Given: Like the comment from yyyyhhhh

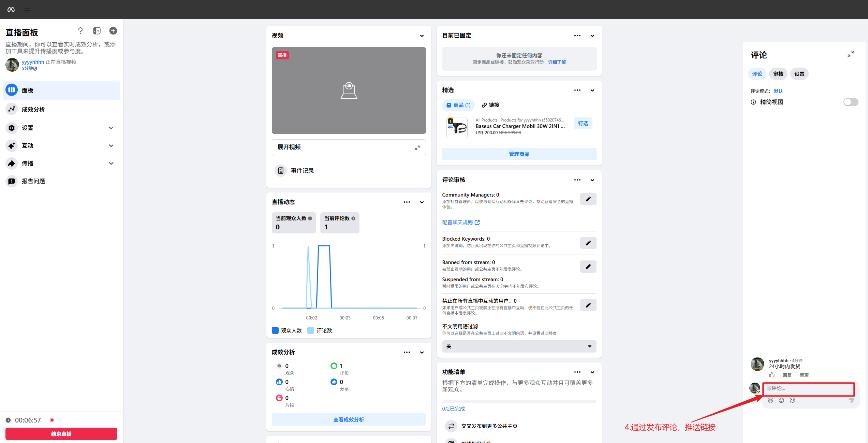Looking at the screenshot, I should [772, 375].
